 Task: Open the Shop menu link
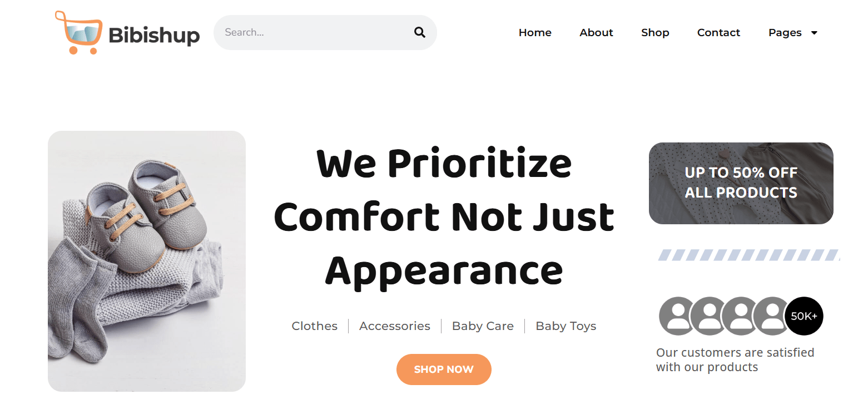coord(655,33)
